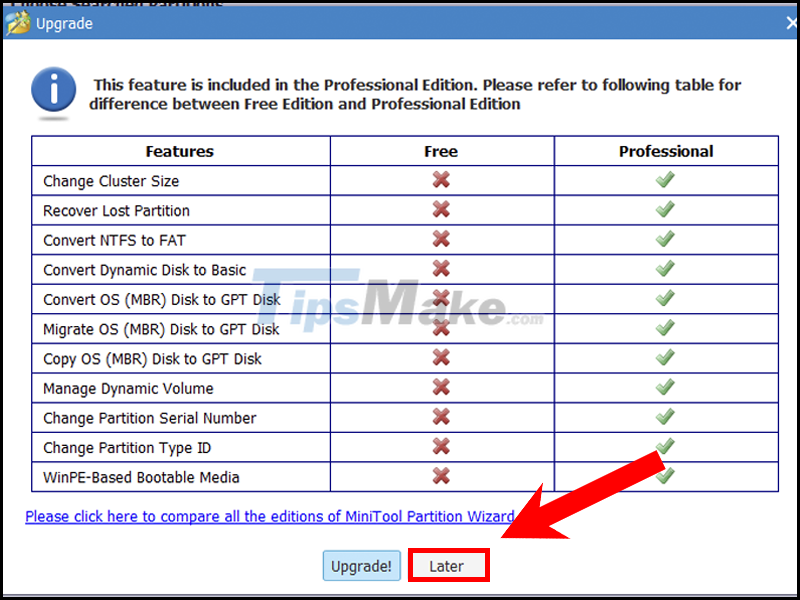
Task: Click the MiniTool wizard icon in title bar
Action: point(17,23)
